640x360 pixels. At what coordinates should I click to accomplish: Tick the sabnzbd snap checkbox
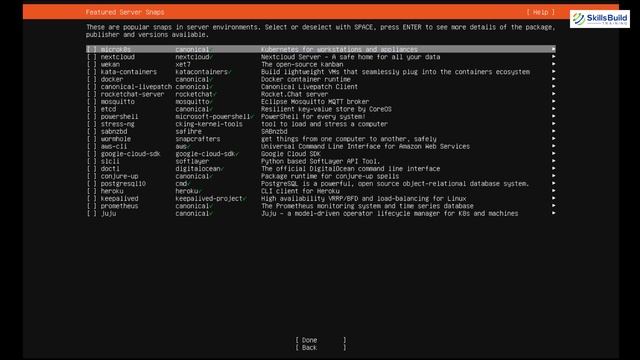(x=91, y=131)
